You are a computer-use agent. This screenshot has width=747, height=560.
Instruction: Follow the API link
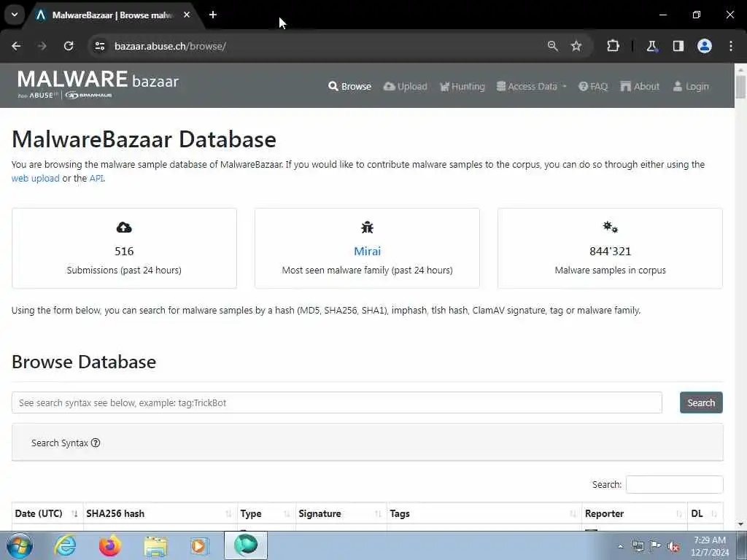click(x=96, y=178)
